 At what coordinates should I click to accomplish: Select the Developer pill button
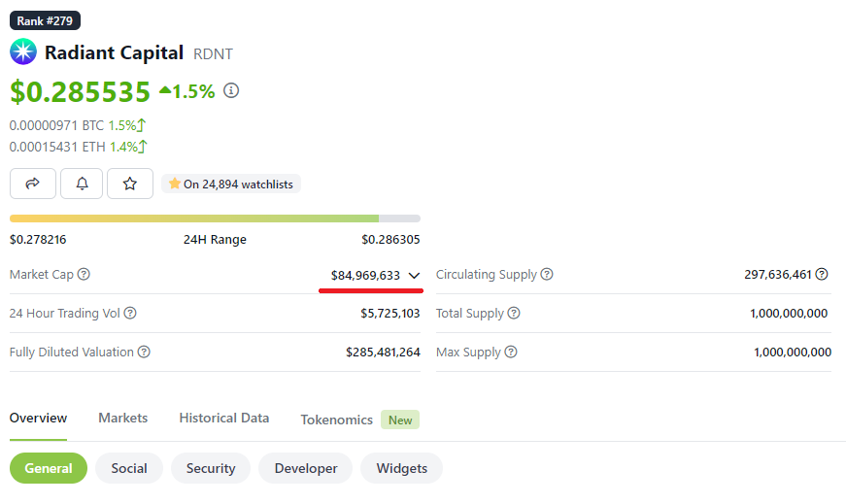(305, 468)
